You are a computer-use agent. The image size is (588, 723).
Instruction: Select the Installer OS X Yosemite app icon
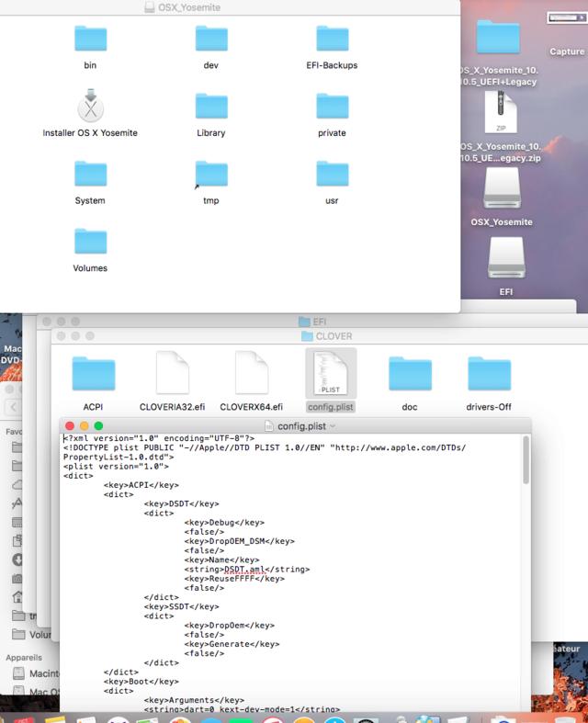click(x=90, y=106)
